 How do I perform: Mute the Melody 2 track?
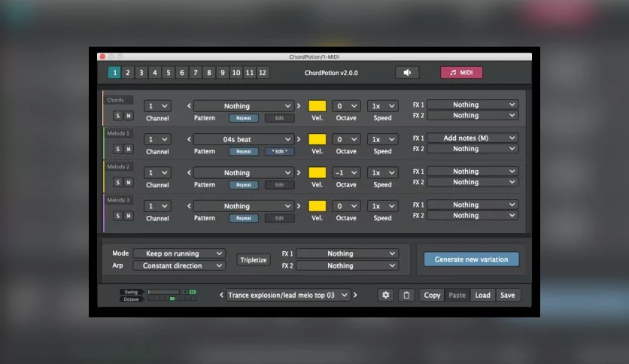click(129, 183)
